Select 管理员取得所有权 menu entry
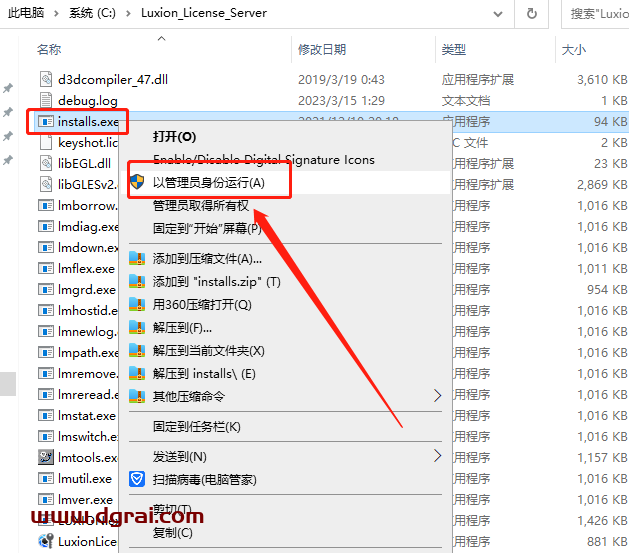This screenshot has width=629, height=553. click(201, 206)
